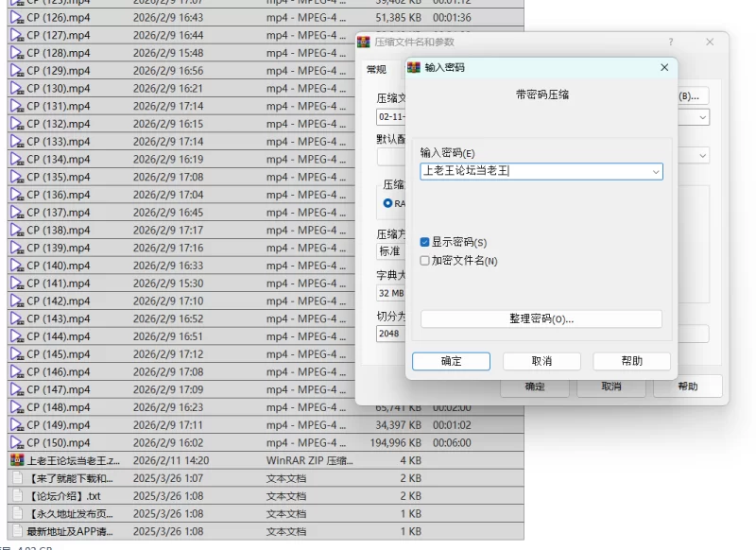Image resolution: width=756 pixels, height=550 pixels.
Task: Click the 最新地址及APP text file icon
Action: (16, 532)
